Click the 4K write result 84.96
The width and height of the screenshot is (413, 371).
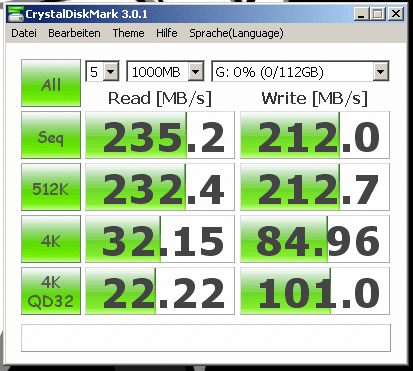tap(315, 239)
